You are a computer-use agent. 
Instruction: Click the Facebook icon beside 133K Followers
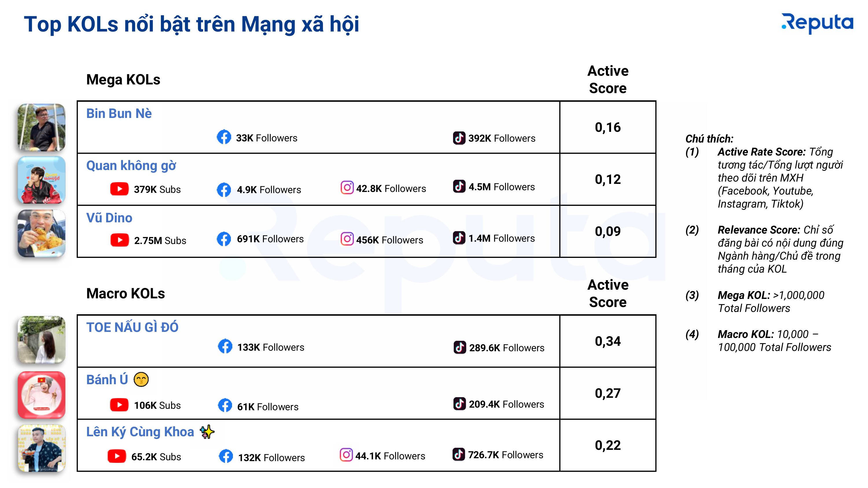click(x=225, y=346)
